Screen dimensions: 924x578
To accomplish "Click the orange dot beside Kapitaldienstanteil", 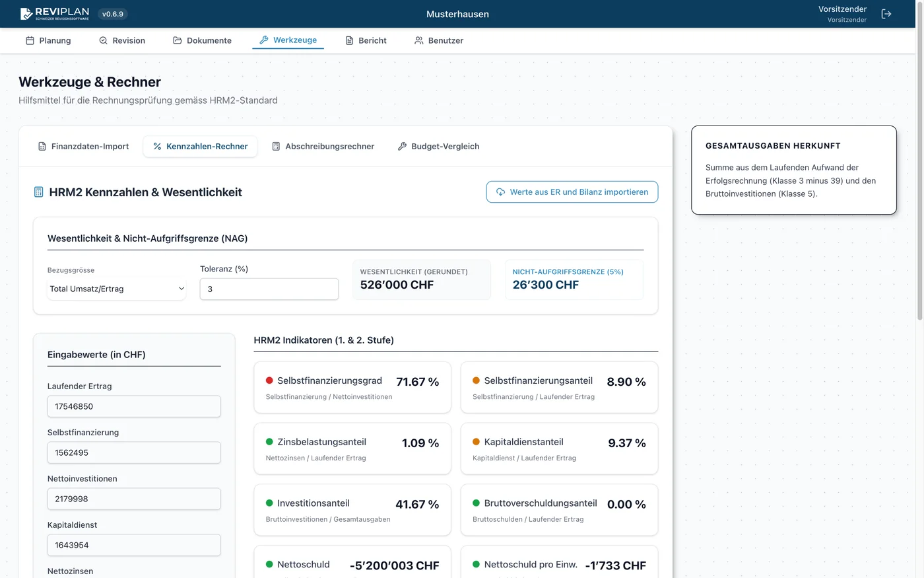I will click(476, 442).
